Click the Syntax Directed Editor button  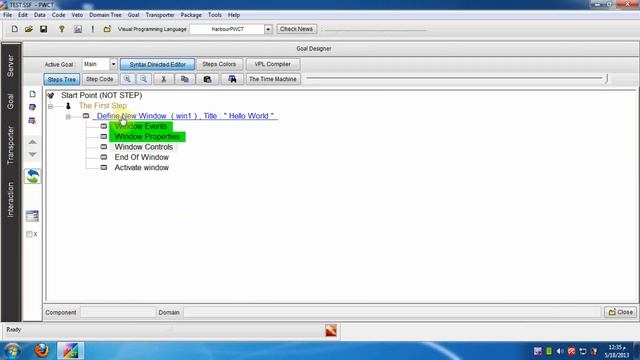tap(158, 64)
